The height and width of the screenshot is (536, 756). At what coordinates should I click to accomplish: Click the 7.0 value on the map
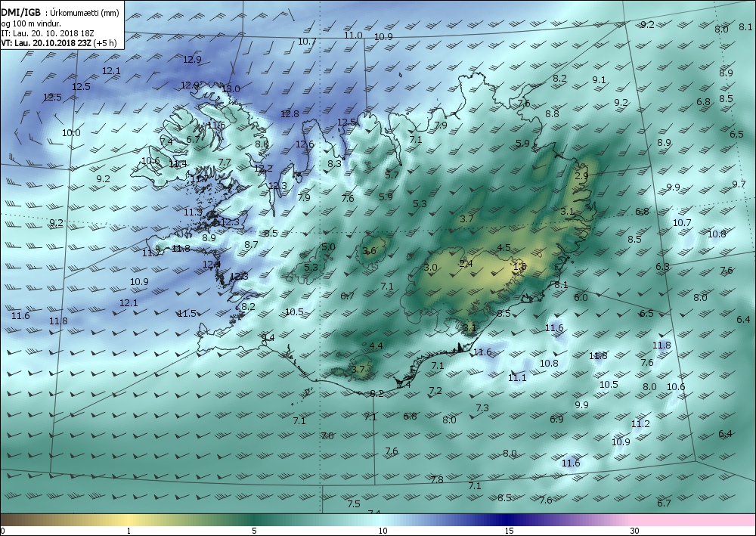coord(327,435)
